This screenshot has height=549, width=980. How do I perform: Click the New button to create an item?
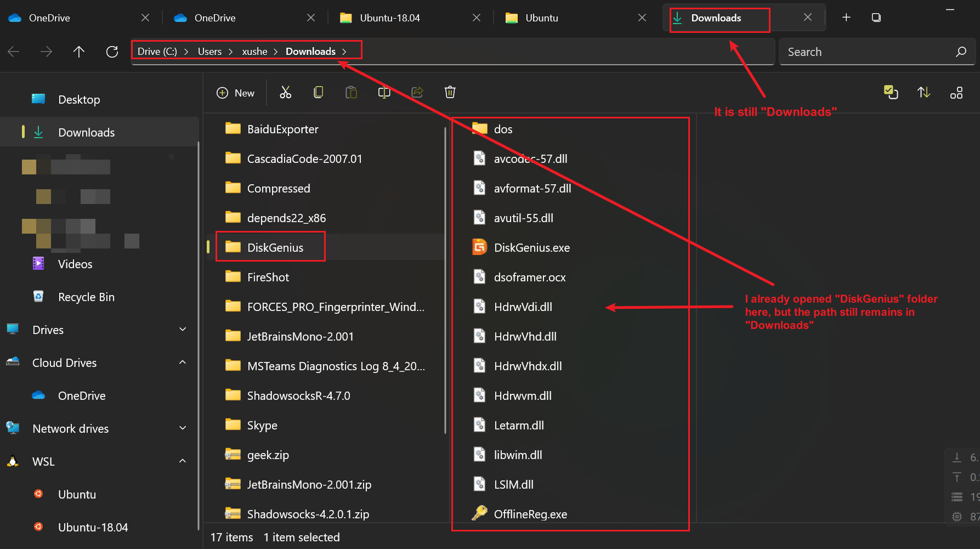point(235,92)
